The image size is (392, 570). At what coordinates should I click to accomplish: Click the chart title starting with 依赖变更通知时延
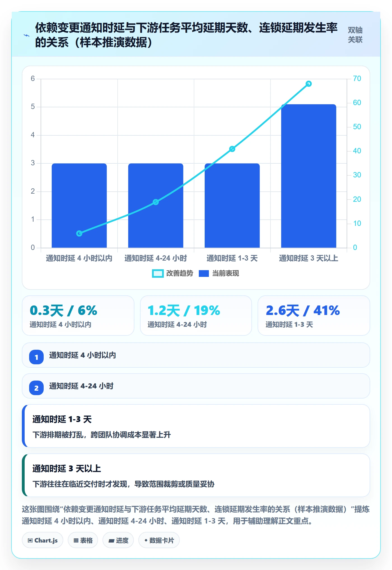coord(186,35)
